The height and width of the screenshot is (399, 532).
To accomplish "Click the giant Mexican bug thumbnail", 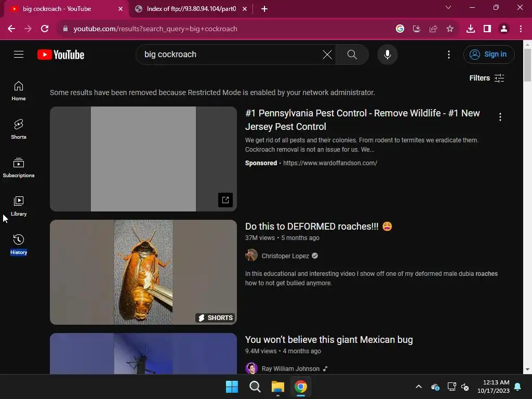I will (x=143, y=353).
